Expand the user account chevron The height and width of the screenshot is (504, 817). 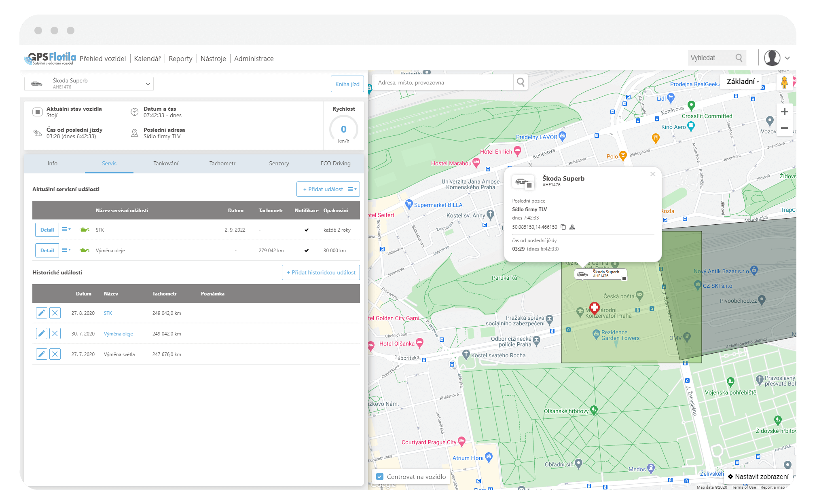tap(787, 58)
